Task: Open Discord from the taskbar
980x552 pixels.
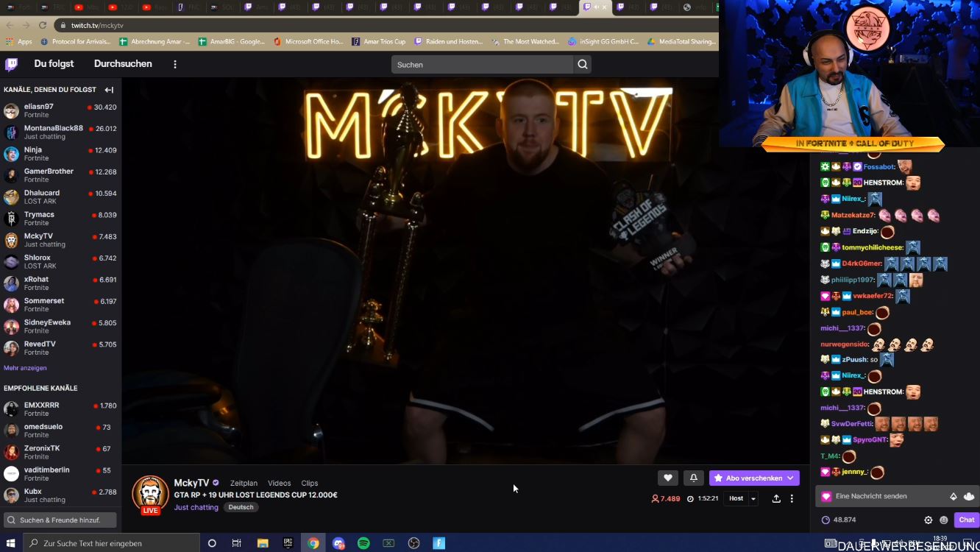Action: [x=338, y=543]
